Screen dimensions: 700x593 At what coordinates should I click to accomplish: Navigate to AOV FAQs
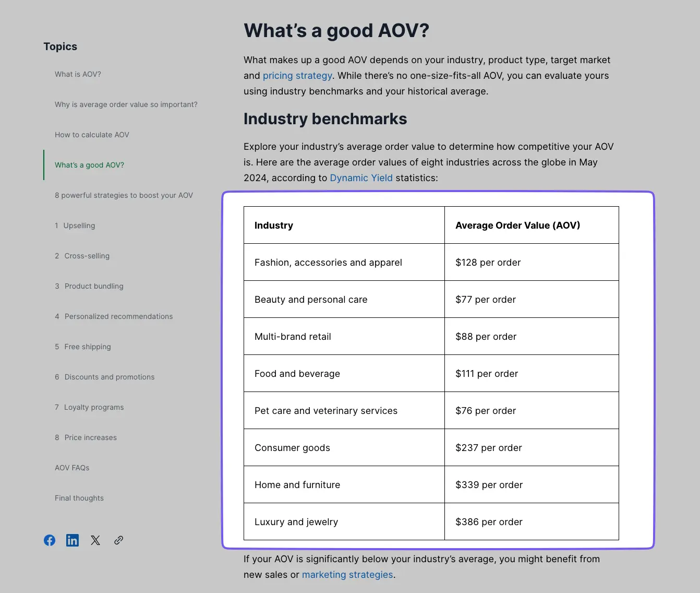[72, 468]
